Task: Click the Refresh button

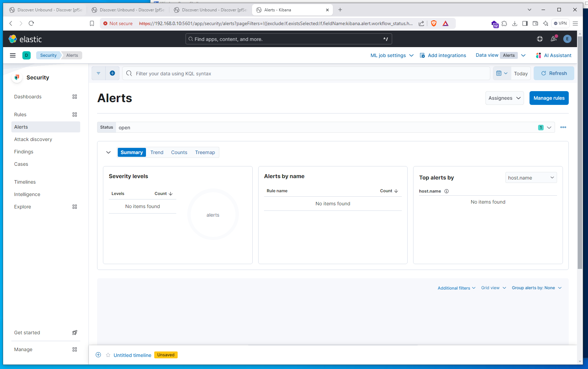Action: tap(554, 73)
